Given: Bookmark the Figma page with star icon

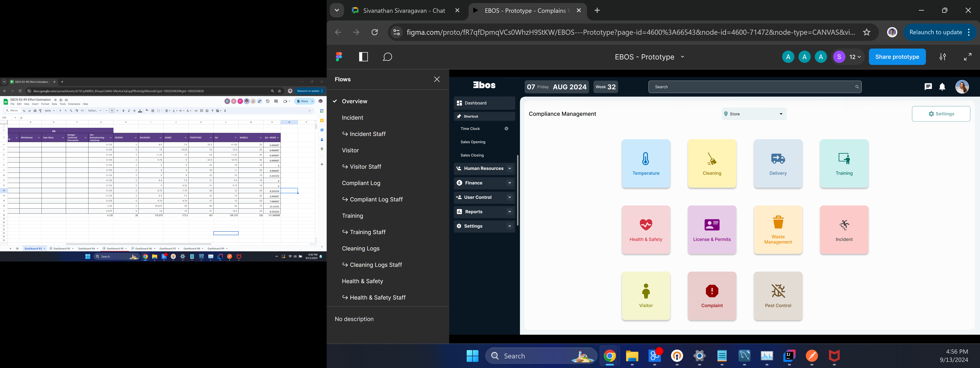Looking at the screenshot, I should pos(867,32).
